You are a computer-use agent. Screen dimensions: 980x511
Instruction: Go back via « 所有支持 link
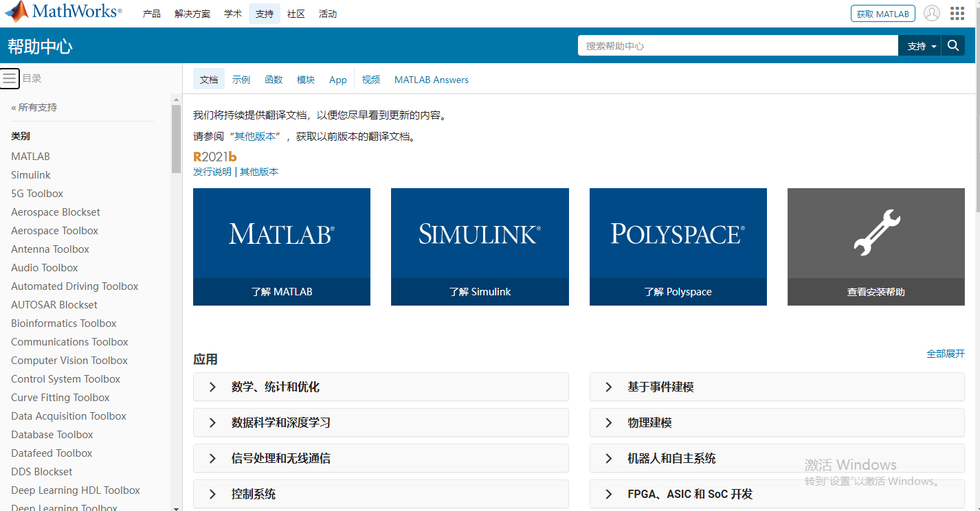tap(34, 107)
